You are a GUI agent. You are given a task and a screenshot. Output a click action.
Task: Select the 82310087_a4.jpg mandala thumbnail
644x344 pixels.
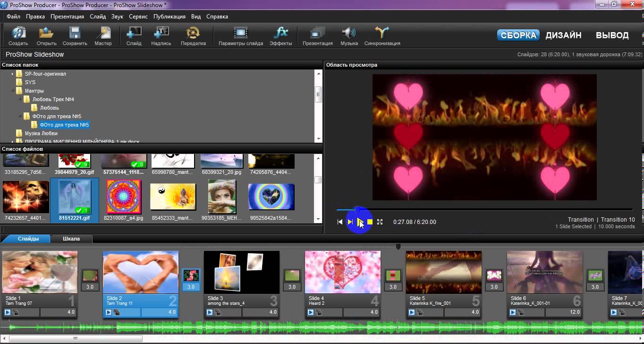(124, 197)
